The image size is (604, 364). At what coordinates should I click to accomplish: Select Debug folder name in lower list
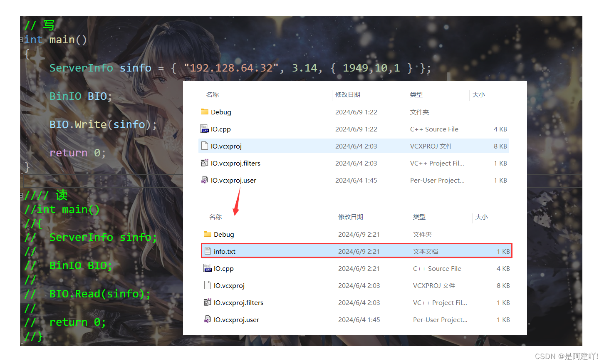click(x=224, y=235)
